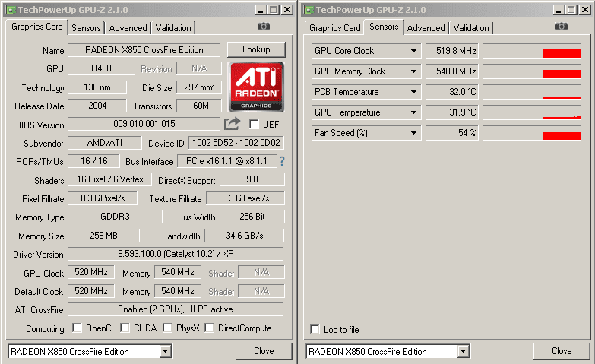The height and width of the screenshot is (364, 595).
Task: Click the PCB Temperature graph
Action: point(532,92)
